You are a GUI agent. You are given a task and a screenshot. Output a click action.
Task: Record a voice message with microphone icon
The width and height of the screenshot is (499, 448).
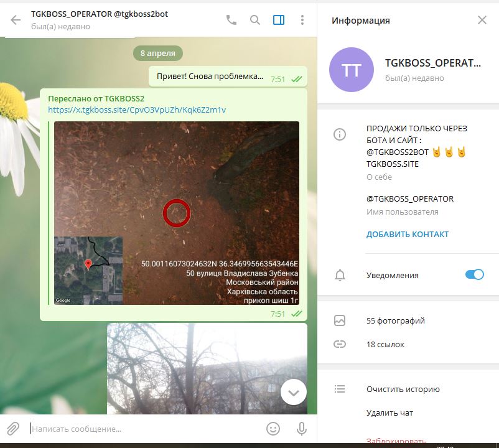click(x=302, y=429)
